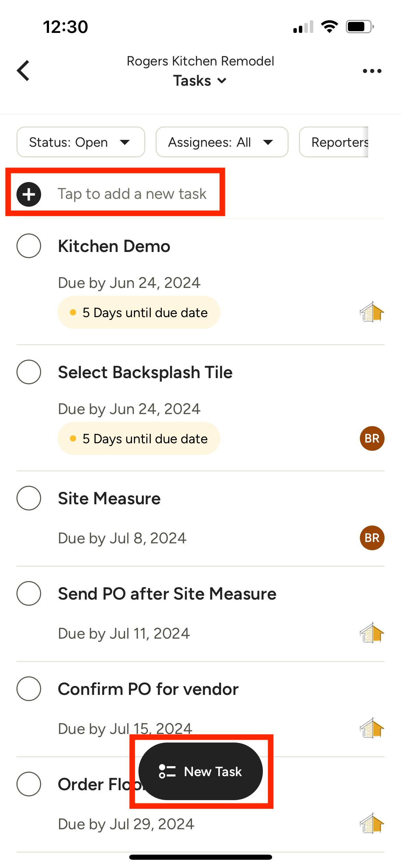Open Send PO after Site Measure task
Image resolution: width=401 pixels, height=868 pixels.
(167, 594)
